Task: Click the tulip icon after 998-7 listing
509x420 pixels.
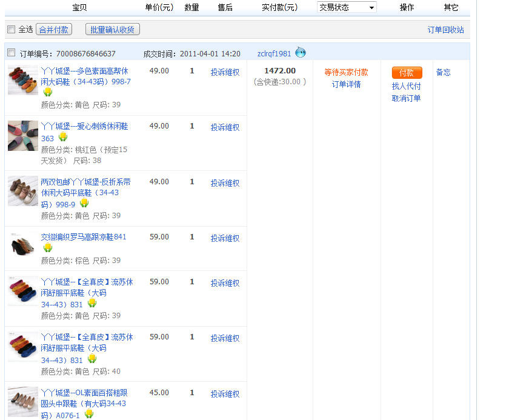Action: [x=47, y=92]
